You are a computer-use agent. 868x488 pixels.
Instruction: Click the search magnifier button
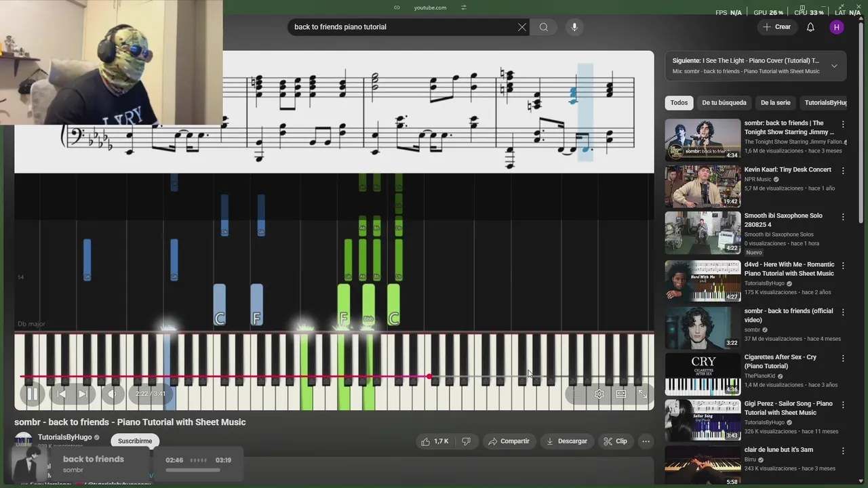pyautogui.click(x=544, y=27)
